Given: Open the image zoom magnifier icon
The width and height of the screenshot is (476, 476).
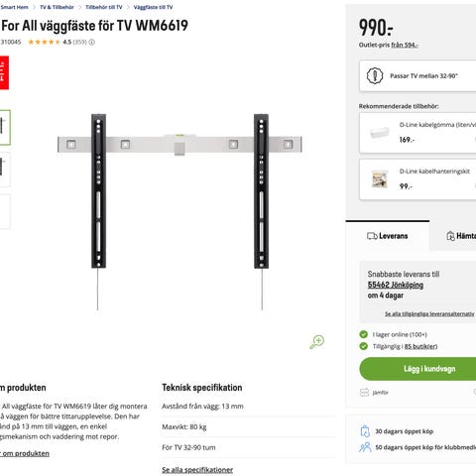Looking at the screenshot, I should pyautogui.click(x=317, y=342).
